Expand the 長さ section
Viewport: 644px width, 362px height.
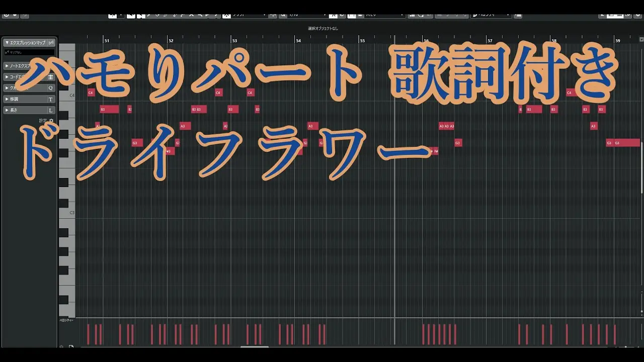coord(7,110)
